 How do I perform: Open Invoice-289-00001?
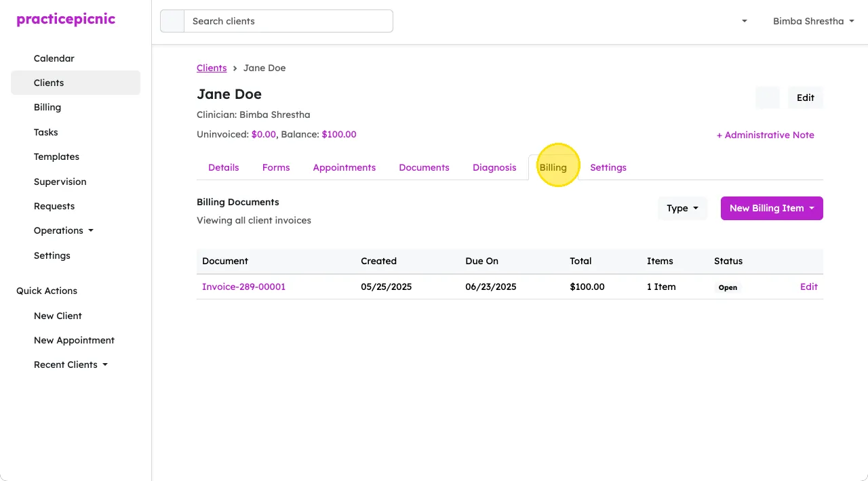click(x=244, y=287)
